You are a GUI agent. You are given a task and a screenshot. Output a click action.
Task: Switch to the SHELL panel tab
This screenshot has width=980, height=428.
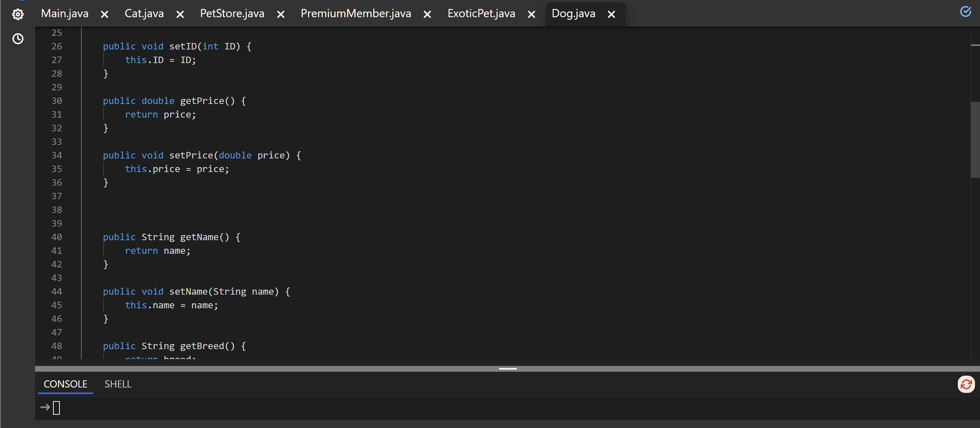coord(118,384)
